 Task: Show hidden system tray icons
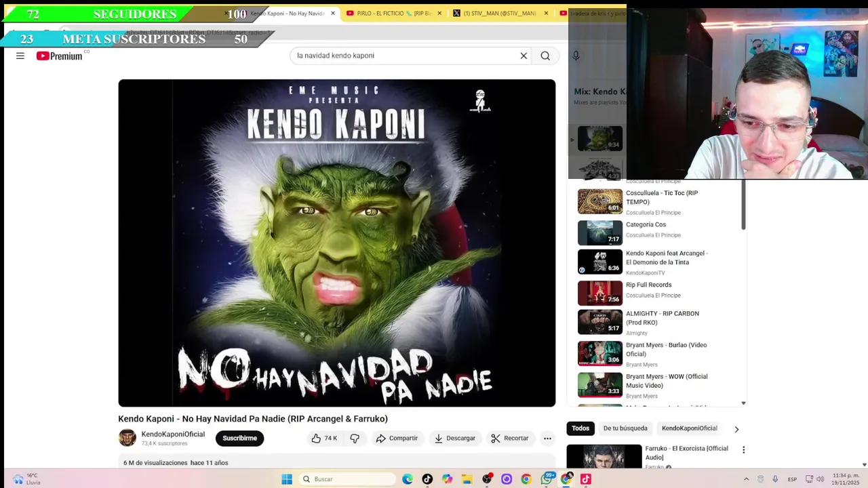point(746,479)
